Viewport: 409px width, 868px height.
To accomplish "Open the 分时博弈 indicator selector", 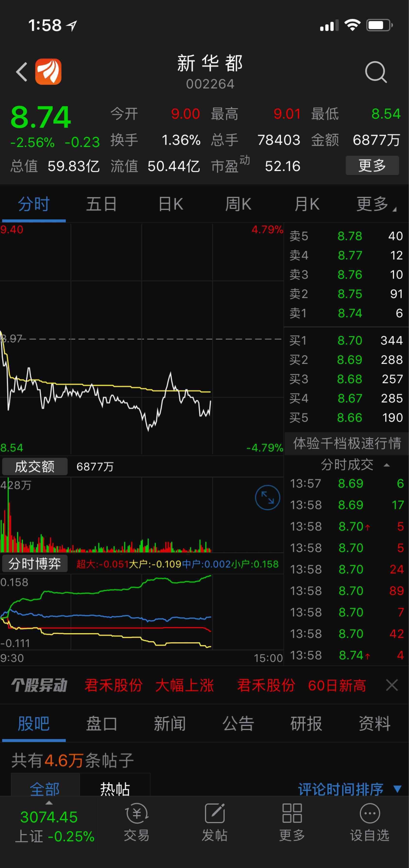I will 35,563.
